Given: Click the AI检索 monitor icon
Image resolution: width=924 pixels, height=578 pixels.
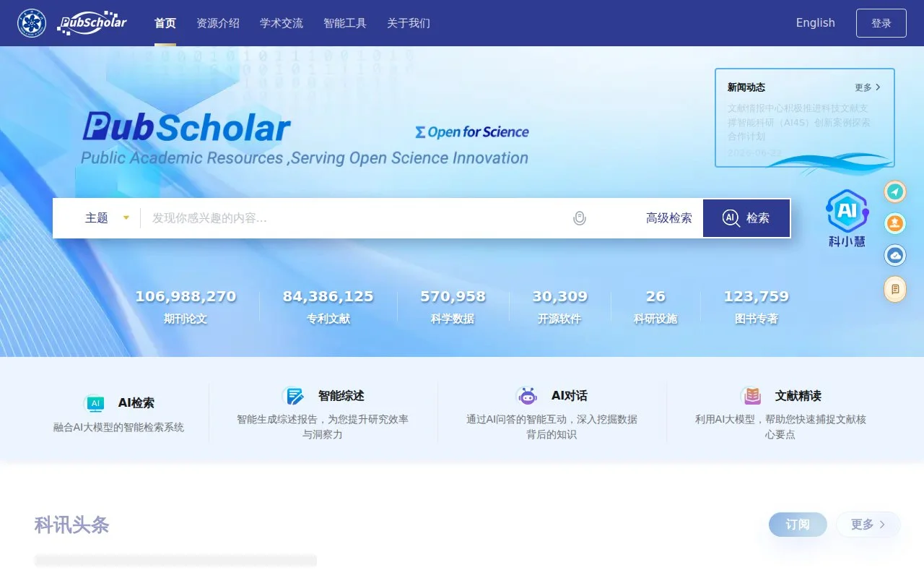Looking at the screenshot, I should click(x=95, y=403).
